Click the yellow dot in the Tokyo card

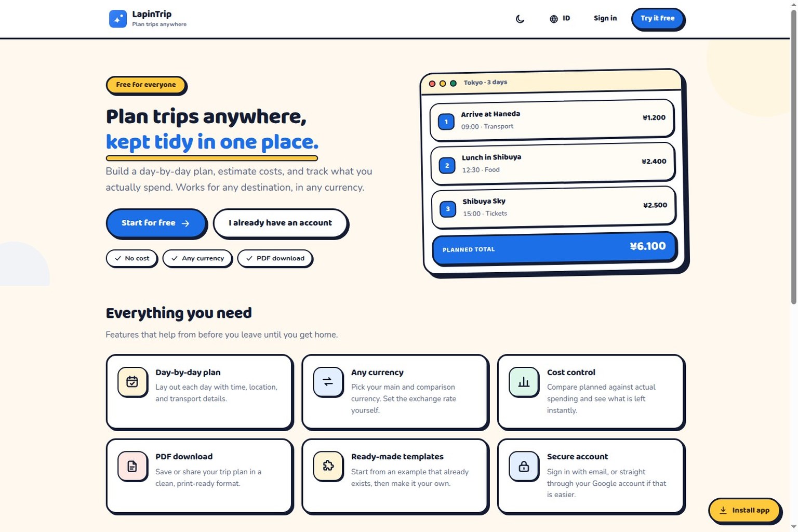(443, 83)
